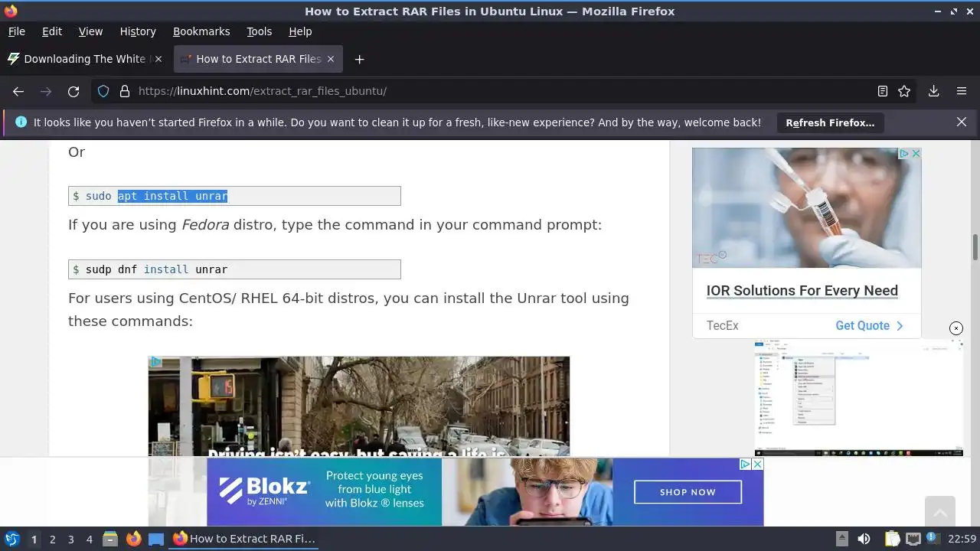The height and width of the screenshot is (551, 980).
Task: Dismiss the refresh Firefox notification bar
Action: [x=962, y=122]
